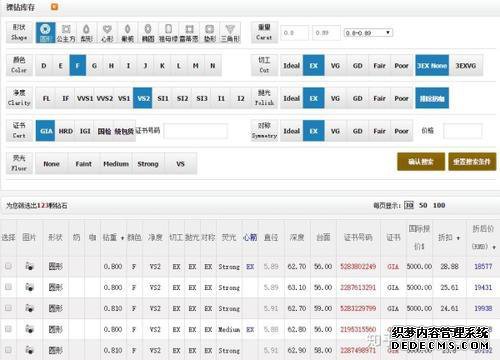Open picture icon for certificate 2195315560 row

(x=30, y=329)
